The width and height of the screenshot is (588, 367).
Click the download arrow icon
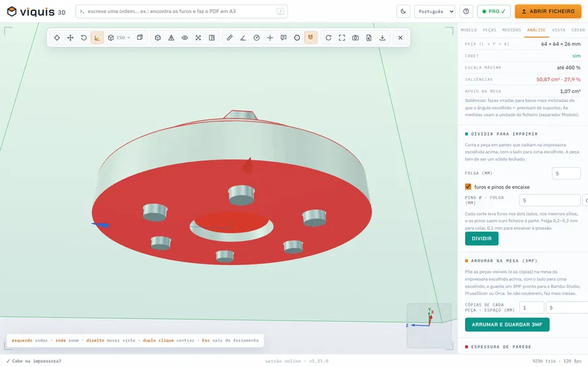click(382, 37)
